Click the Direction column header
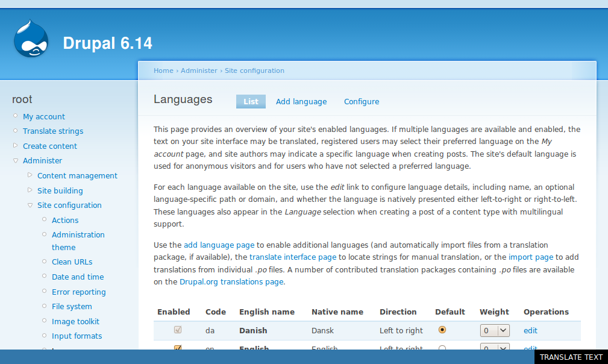The image size is (608, 364). (398, 312)
